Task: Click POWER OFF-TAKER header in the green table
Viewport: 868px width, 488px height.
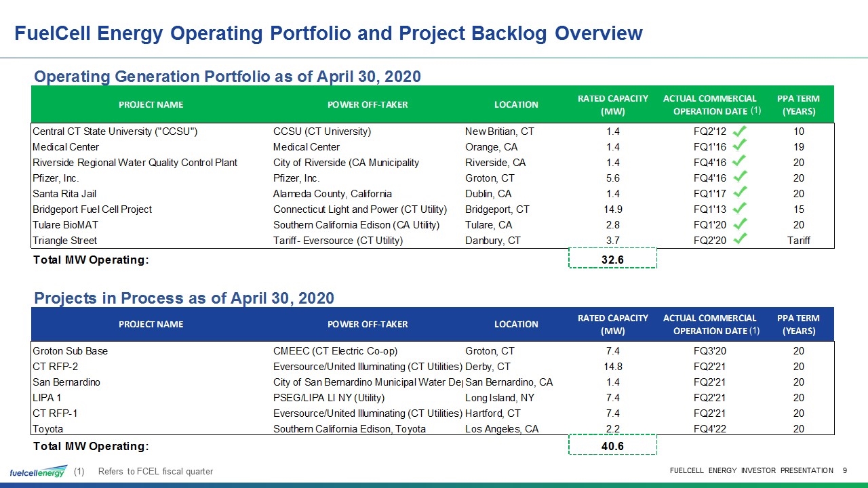Action: pos(368,104)
